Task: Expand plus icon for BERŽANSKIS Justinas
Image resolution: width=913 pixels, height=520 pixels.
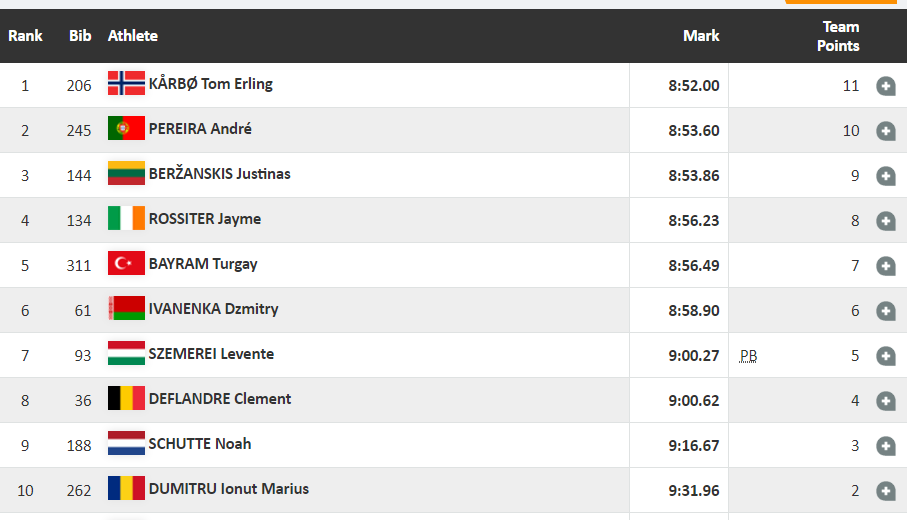Action: [886, 176]
